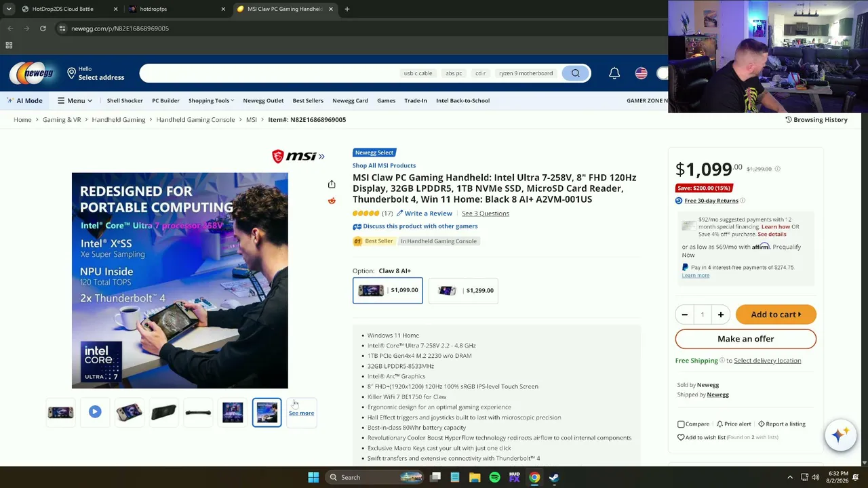This screenshot has width=868, height=488.
Task: Close the hotdropfps tab
Action: tap(223, 9)
